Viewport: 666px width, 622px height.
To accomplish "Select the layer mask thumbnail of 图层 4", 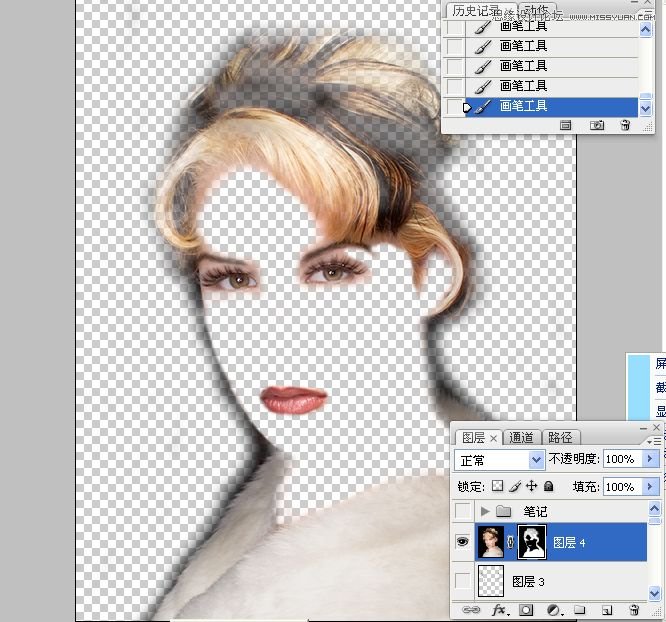I will pos(532,541).
